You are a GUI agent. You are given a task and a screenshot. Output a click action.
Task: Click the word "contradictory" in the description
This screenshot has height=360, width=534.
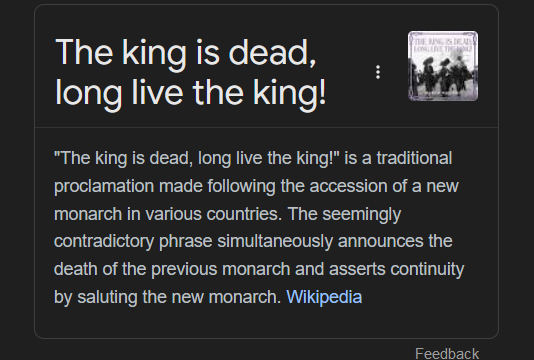pos(104,241)
